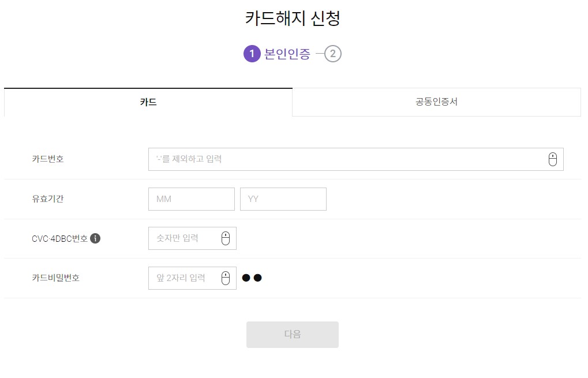Switch to the 공동인증서 tab
The width and height of the screenshot is (588, 378).
point(436,102)
